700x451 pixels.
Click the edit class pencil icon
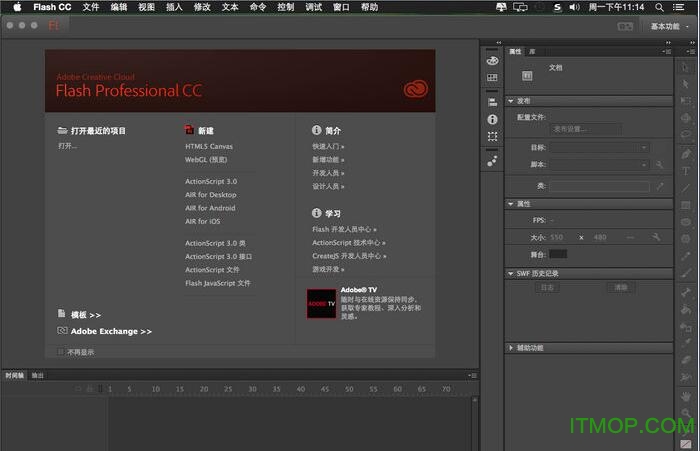click(x=660, y=186)
